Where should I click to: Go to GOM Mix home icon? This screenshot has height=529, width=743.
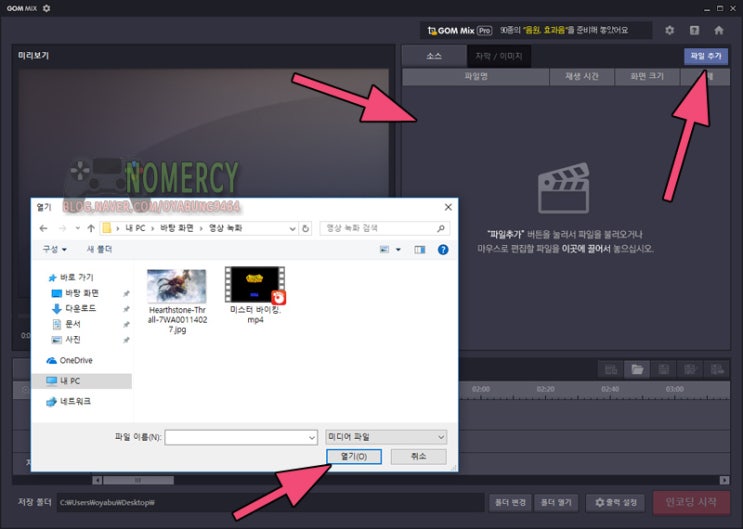(x=719, y=30)
